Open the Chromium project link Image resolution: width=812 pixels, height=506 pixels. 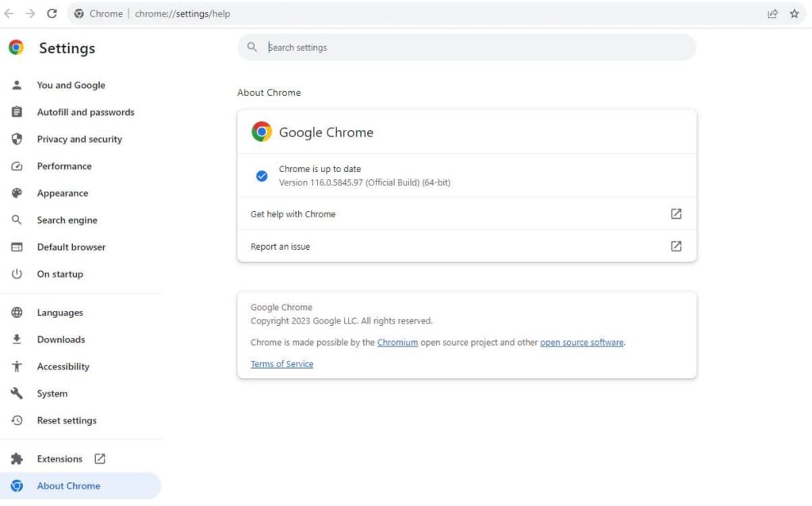397,342
